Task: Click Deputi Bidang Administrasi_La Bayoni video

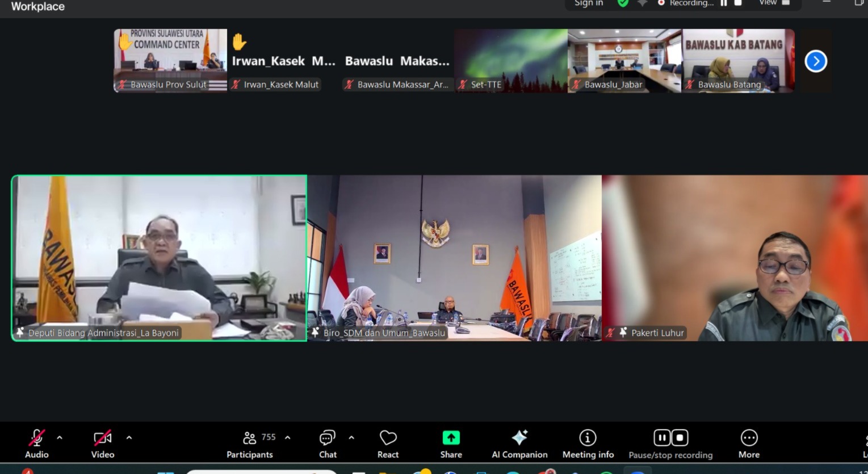Action: coord(159,258)
